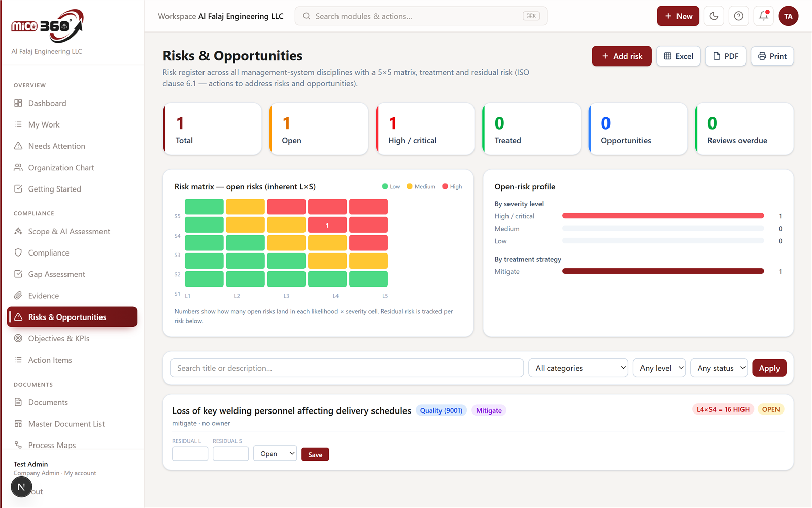Click the High / critical summary card

425,129
